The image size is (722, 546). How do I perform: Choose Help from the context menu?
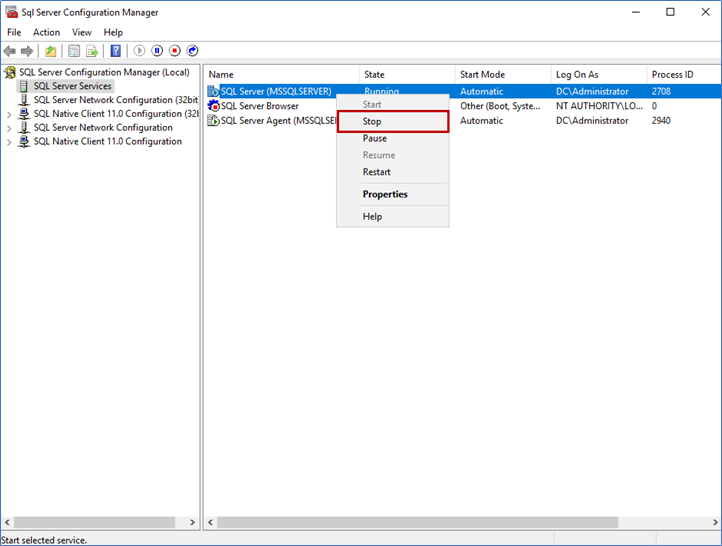[x=393, y=216]
